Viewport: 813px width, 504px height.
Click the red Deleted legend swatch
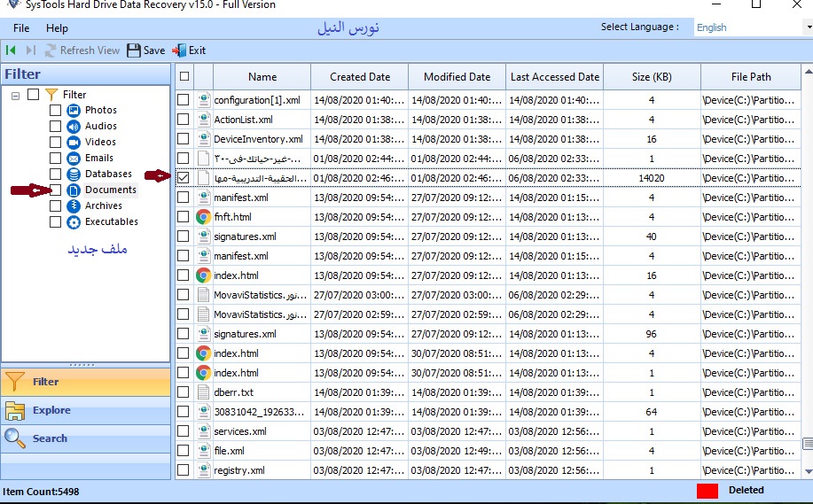[707, 490]
